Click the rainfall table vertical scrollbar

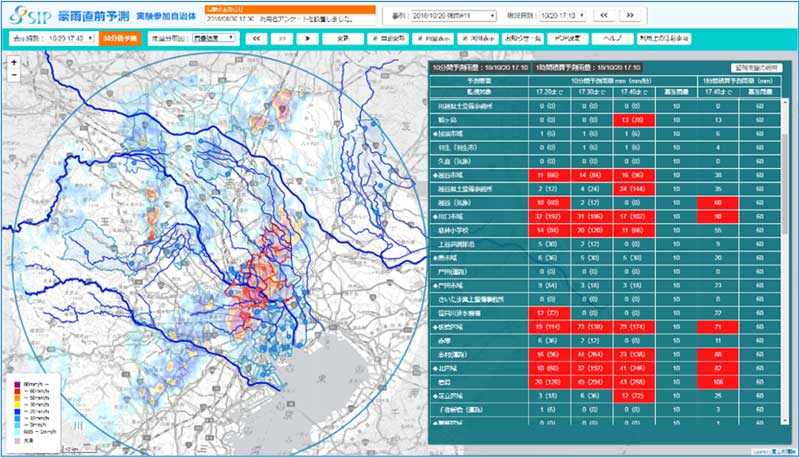(x=787, y=250)
